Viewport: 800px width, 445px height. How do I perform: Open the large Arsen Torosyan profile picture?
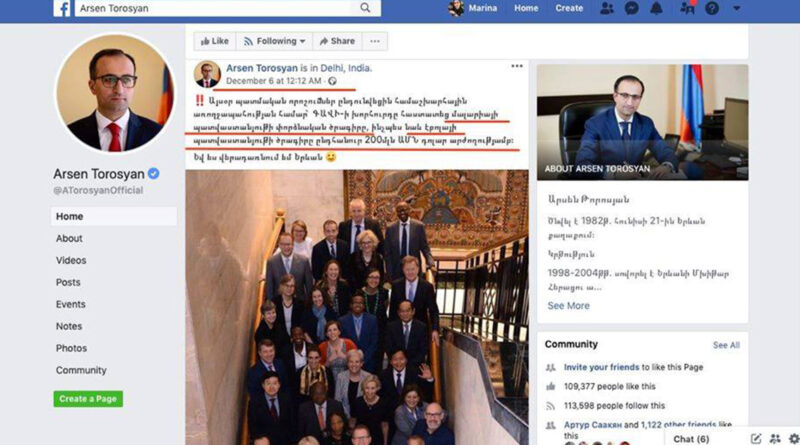[115, 93]
